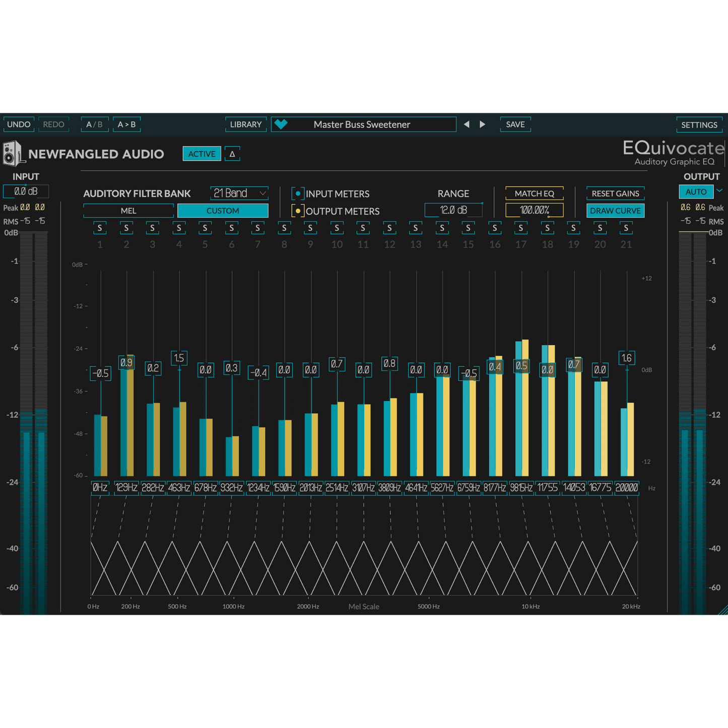This screenshot has height=728, width=728.
Task: Click the 12.0 dB range value field
Action: pos(453,210)
